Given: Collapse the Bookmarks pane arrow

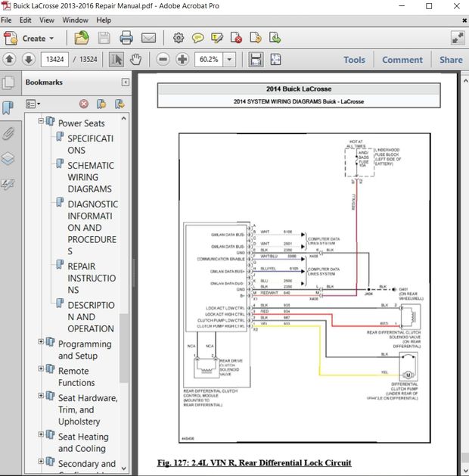Looking at the screenshot, I should (126, 82).
